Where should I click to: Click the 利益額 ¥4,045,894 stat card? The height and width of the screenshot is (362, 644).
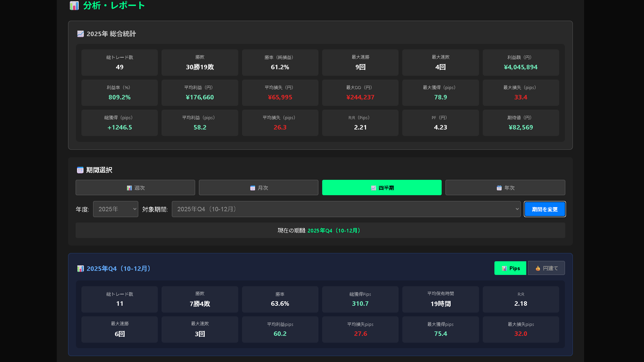coord(520,62)
